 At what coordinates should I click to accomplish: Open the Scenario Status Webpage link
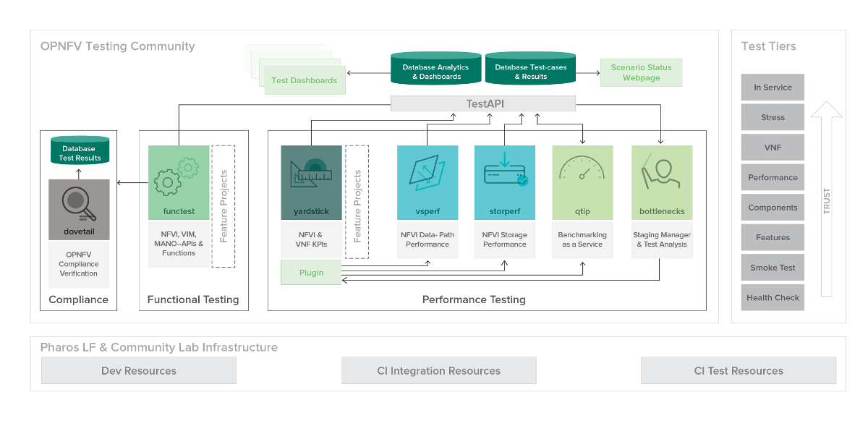(x=641, y=72)
